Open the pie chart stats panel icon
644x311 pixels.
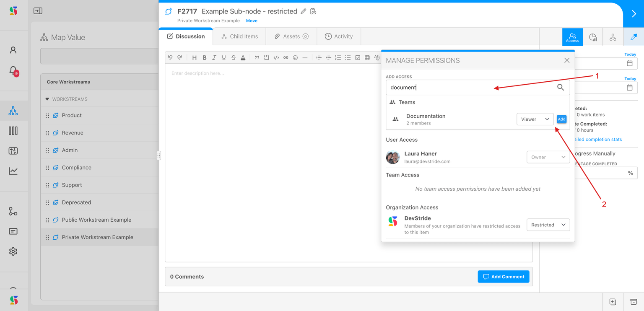[x=593, y=37]
